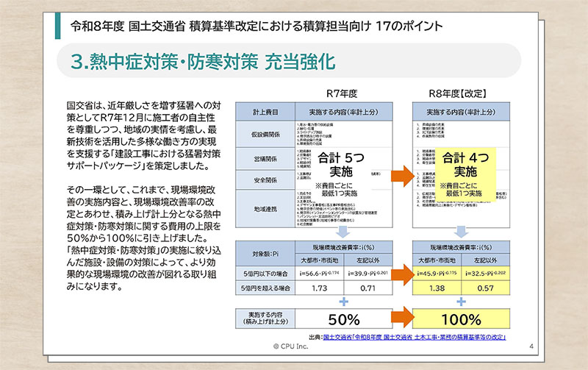Image resolution: width=588 pixels, height=370 pixels.
Task: Click the blue plus sign above 100%
Action: [460, 301]
